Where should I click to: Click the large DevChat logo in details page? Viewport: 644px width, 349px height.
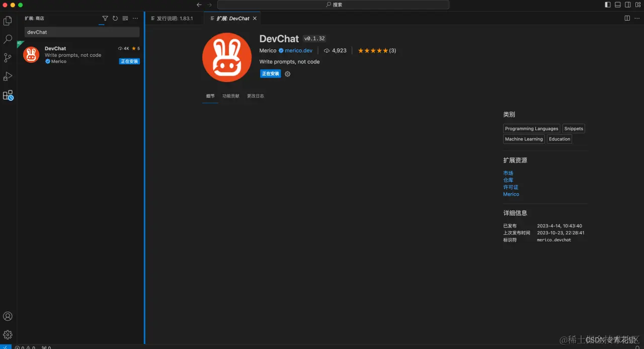click(x=227, y=57)
